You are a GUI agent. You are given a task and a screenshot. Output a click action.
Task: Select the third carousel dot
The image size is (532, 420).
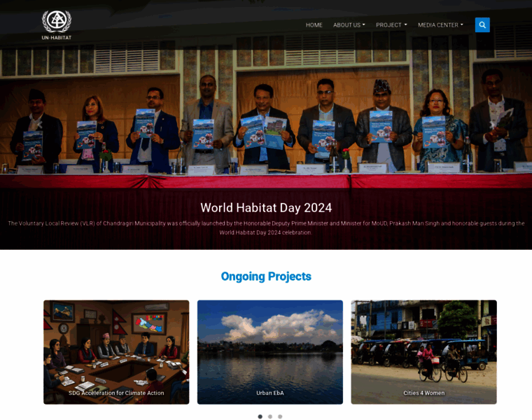280,416
